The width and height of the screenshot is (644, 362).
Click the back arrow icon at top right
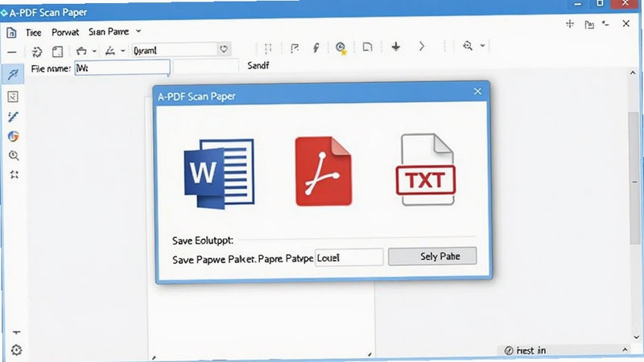(606, 24)
